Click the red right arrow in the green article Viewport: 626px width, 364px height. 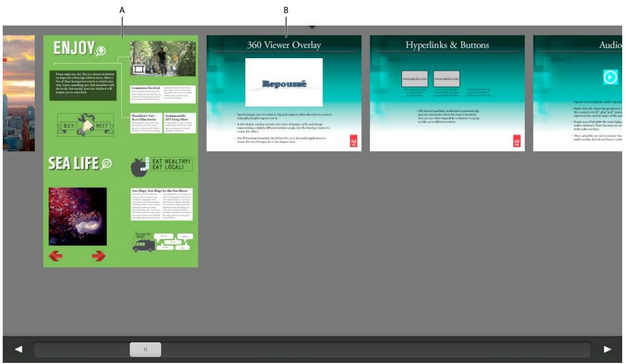coord(98,255)
